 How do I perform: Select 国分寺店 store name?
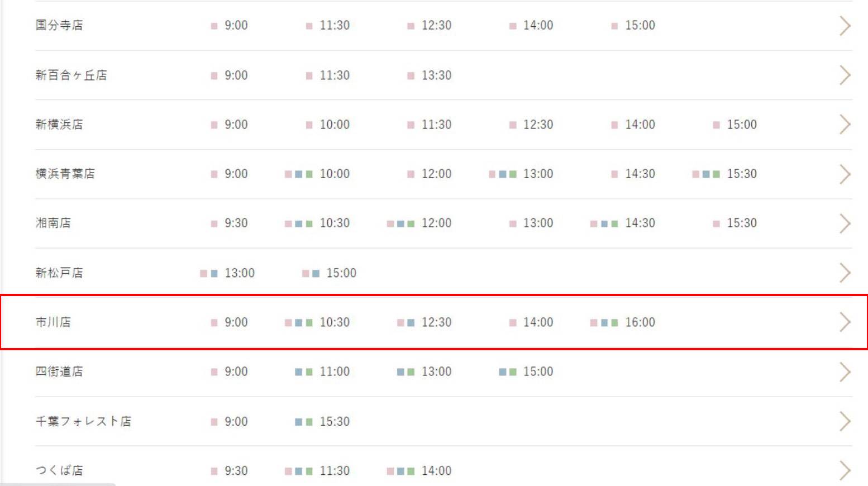(x=59, y=25)
